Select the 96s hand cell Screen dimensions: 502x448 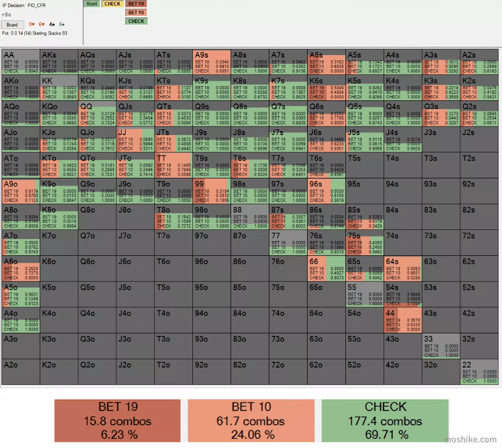(x=327, y=191)
